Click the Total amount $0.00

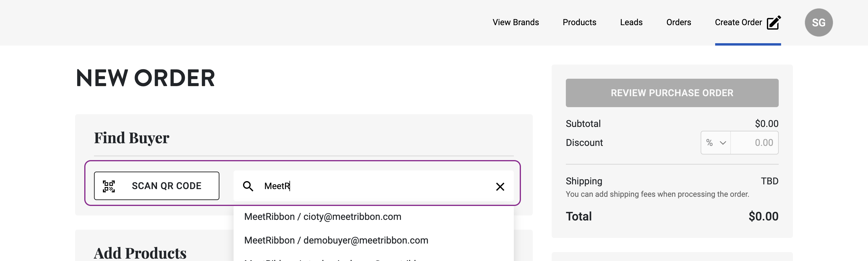pos(763,216)
